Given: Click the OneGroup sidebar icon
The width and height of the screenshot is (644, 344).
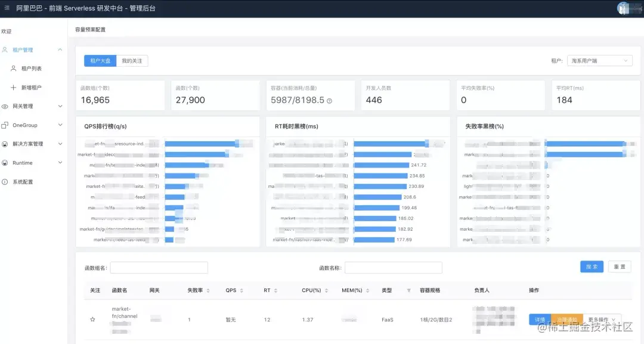Looking at the screenshot, I should pos(5,125).
